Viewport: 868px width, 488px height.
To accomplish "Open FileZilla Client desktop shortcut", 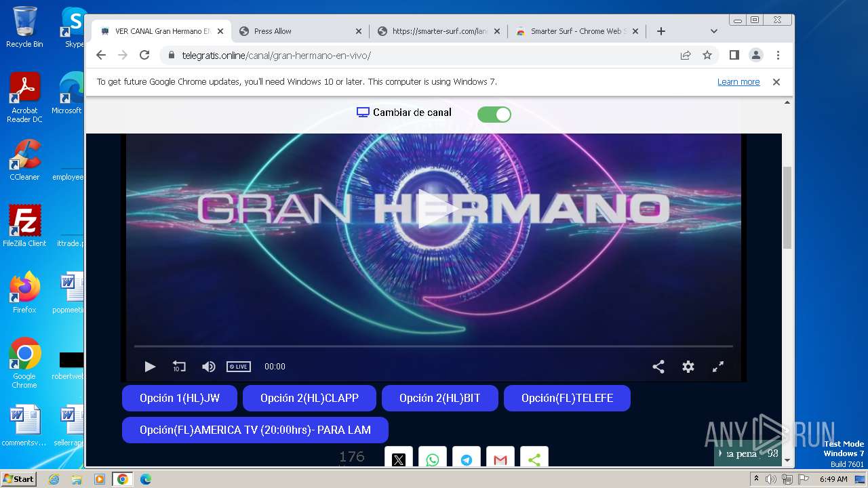I will pyautogui.click(x=24, y=226).
